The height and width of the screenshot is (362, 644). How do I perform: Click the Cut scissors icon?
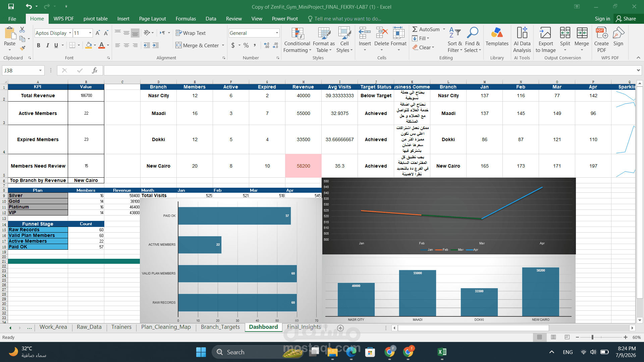(22, 29)
